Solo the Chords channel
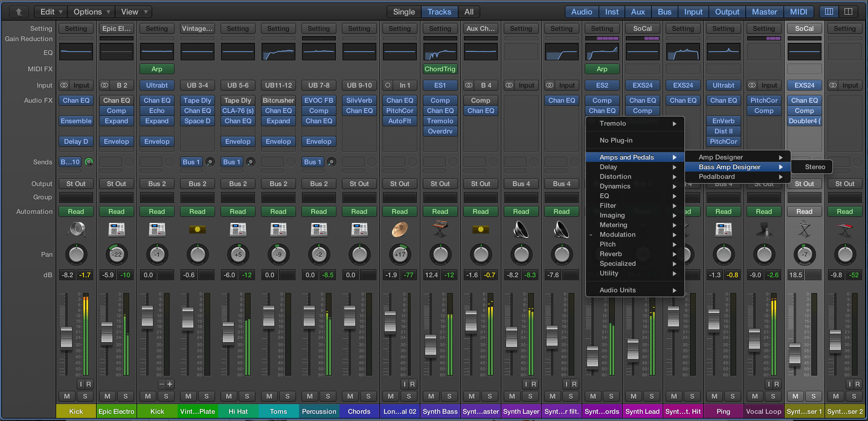868x421 pixels. click(x=368, y=397)
